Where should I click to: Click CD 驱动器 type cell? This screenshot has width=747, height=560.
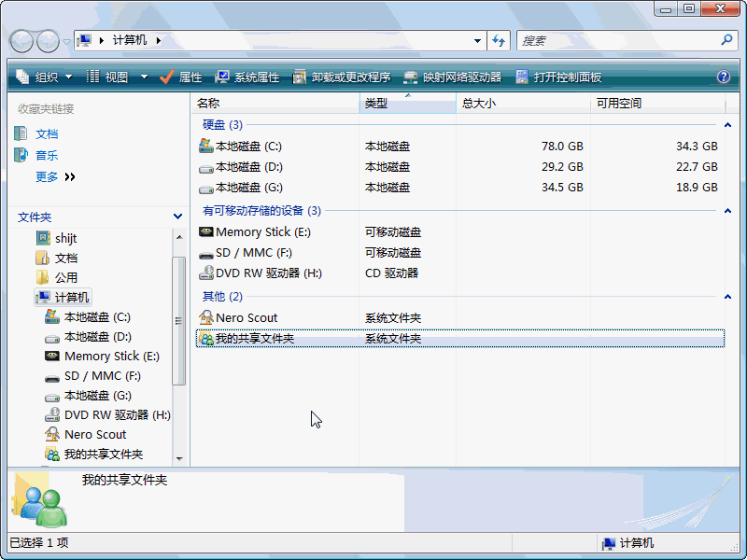tap(391, 273)
